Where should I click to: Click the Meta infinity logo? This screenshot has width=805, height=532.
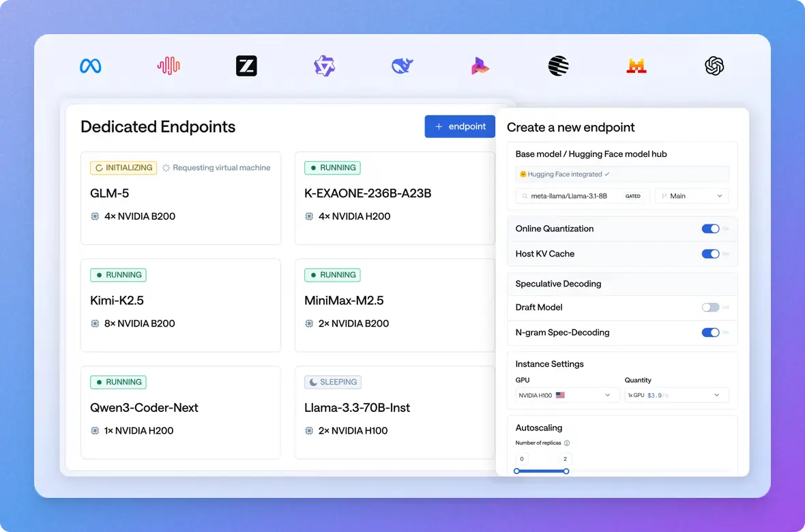click(x=90, y=65)
